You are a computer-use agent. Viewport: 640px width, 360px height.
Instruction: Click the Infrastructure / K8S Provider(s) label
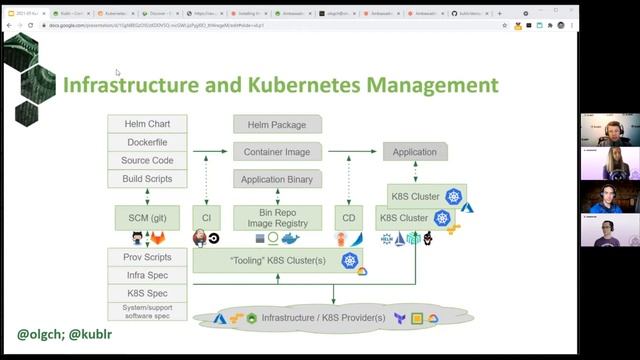click(x=323, y=318)
